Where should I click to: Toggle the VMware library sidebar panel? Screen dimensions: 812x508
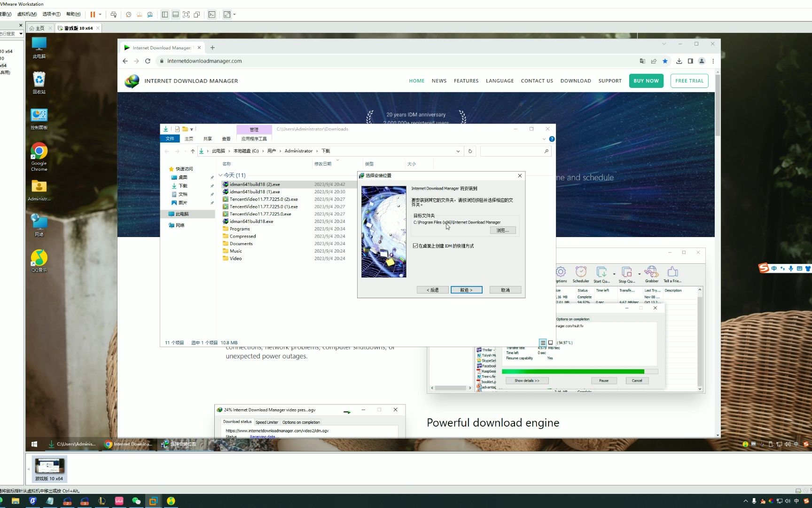click(165, 15)
